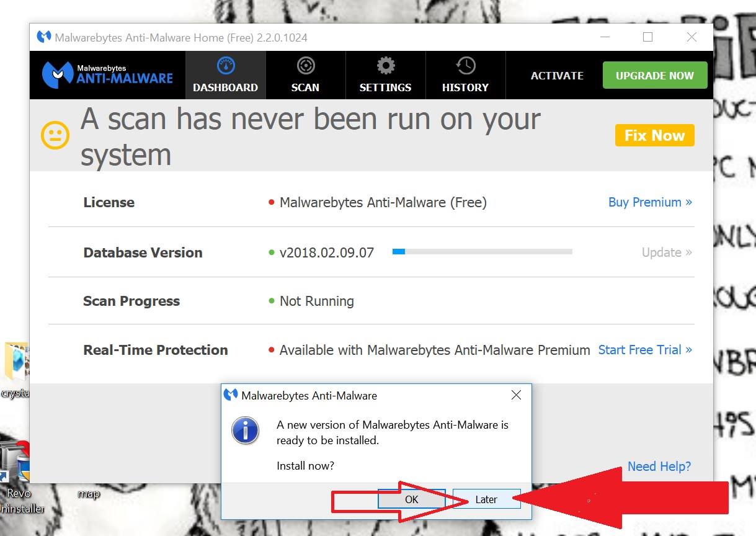Open the Need Help? link

click(x=659, y=467)
